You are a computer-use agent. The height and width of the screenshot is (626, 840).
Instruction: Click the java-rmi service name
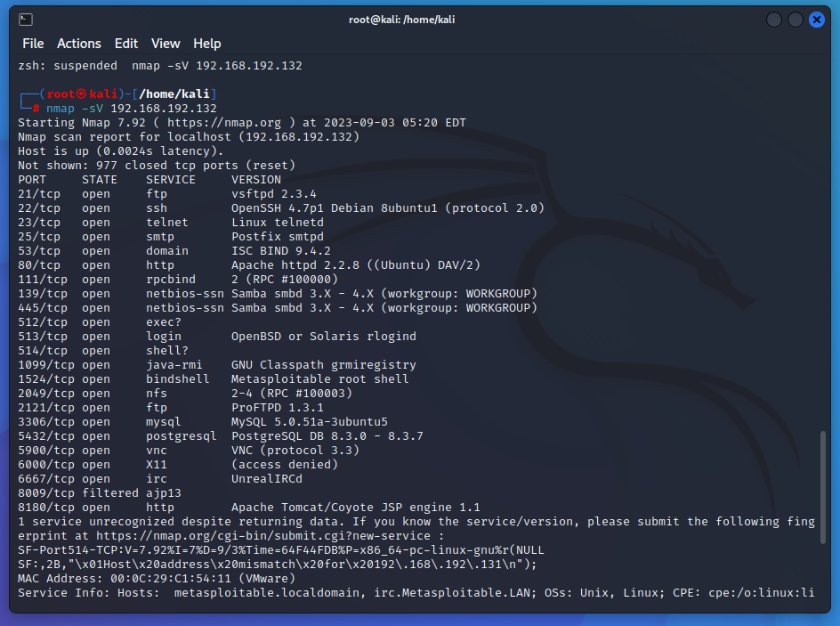[x=174, y=365]
